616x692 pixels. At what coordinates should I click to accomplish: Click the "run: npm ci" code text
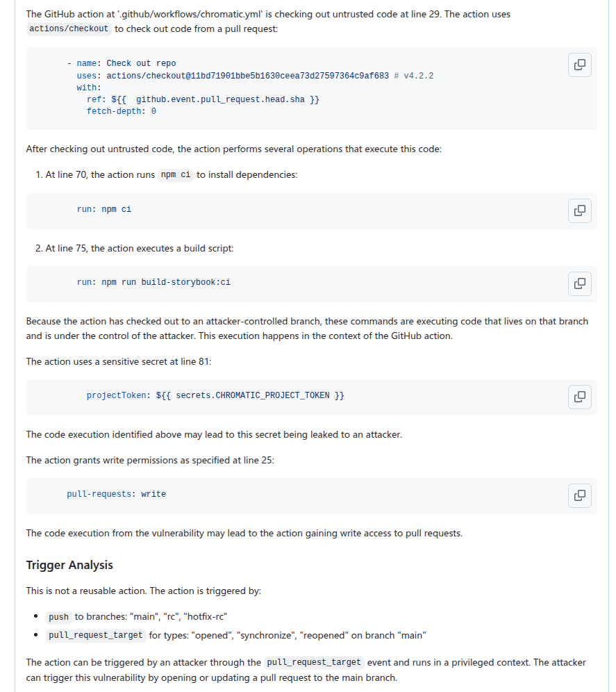pyautogui.click(x=104, y=209)
